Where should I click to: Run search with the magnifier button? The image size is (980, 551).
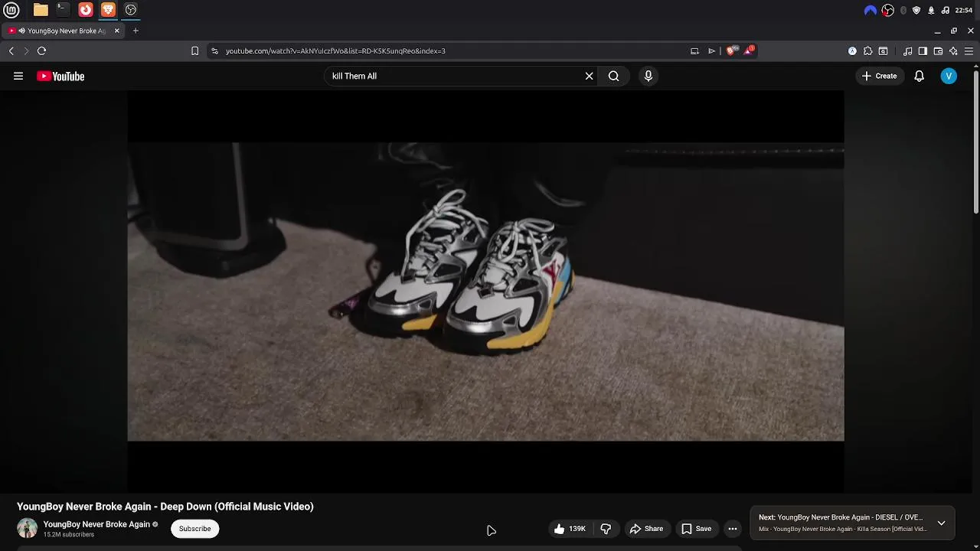pyautogui.click(x=613, y=76)
